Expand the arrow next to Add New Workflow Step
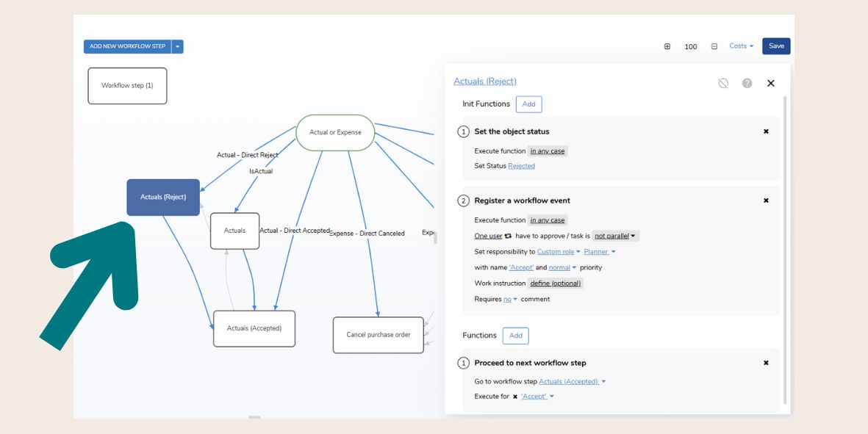The height and width of the screenshot is (434, 868). 177,46
